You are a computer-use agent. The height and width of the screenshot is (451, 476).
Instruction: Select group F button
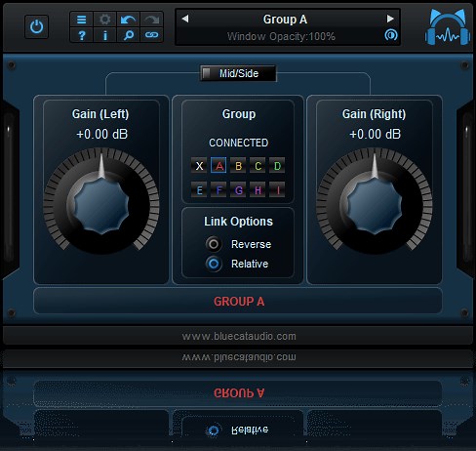(218, 189)
